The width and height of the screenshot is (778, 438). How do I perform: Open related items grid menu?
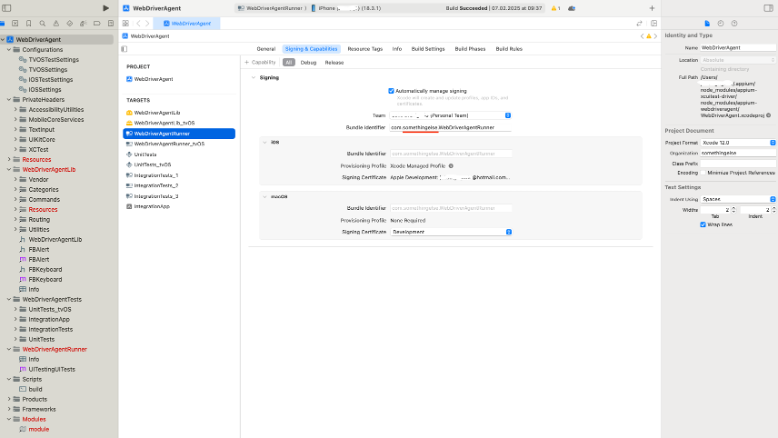coord(126,23)
